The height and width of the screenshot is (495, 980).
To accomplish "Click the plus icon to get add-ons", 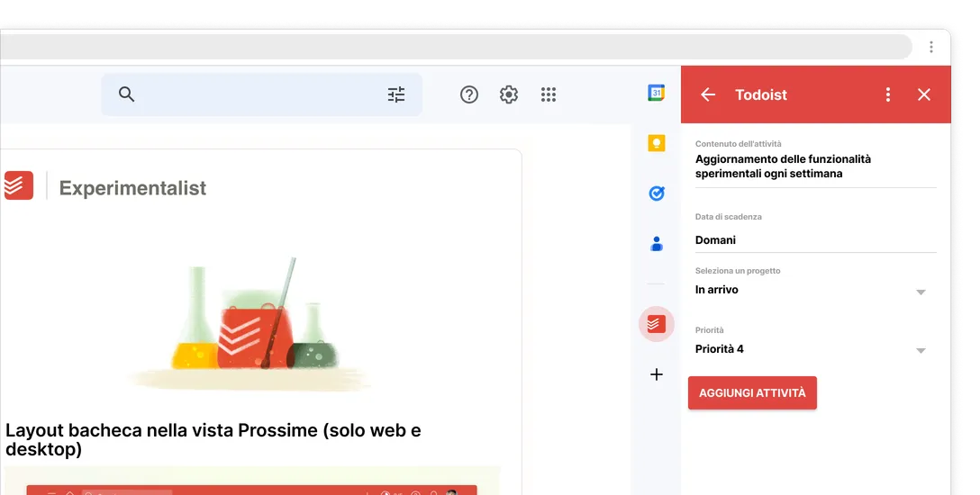I will click(657, 374).
